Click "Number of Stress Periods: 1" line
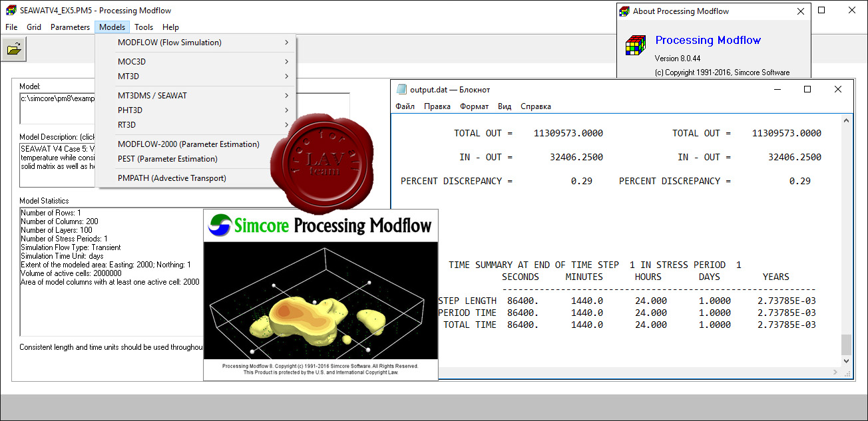This screenshot has width=868, height=421. tap(64, 239)
